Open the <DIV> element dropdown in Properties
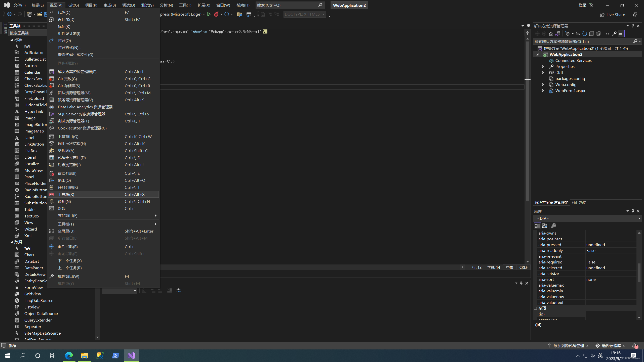 (x=639, y=218)
